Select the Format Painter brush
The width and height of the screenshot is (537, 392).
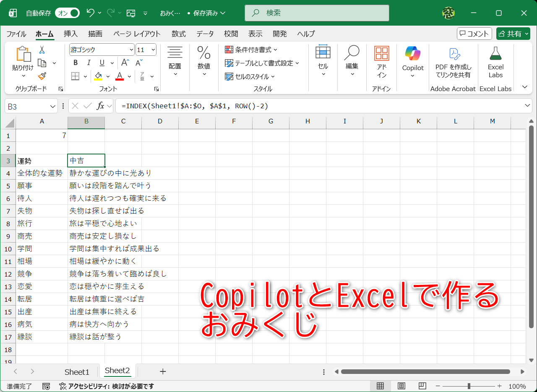point(42,76)
